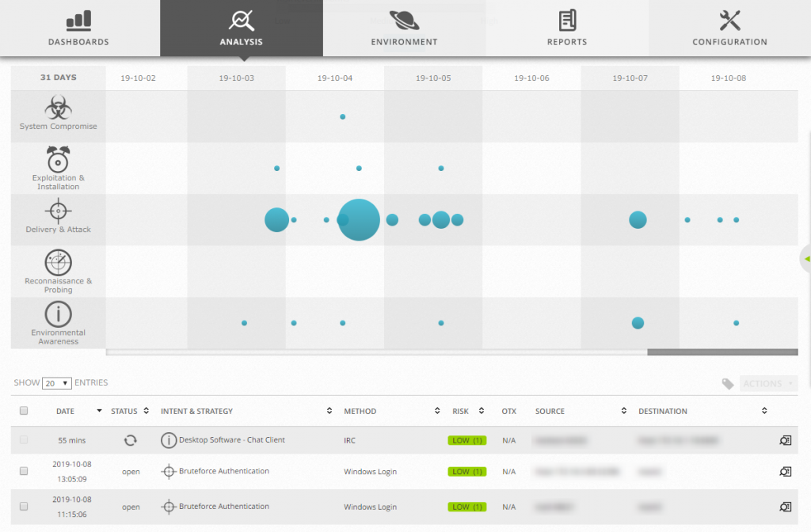Open the Actions dropdown button
The width and height of the screenshot is (811, 532).
coord(768,384)
